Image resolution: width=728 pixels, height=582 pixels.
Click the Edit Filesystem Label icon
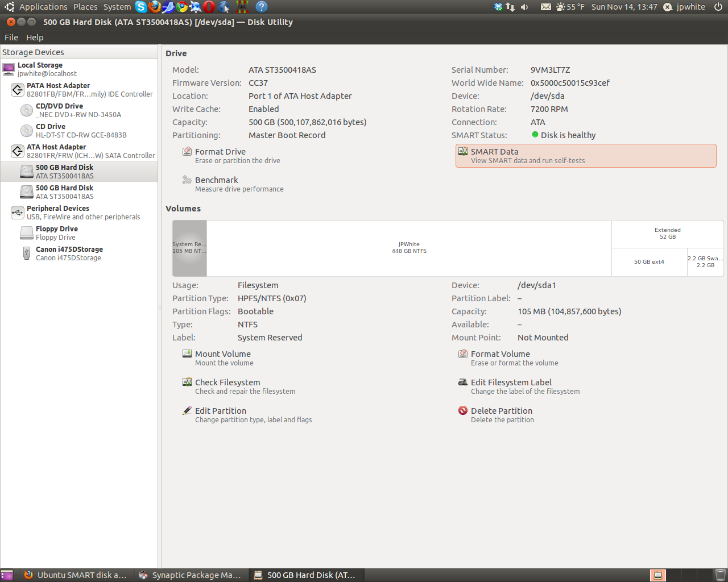[463, 383]
